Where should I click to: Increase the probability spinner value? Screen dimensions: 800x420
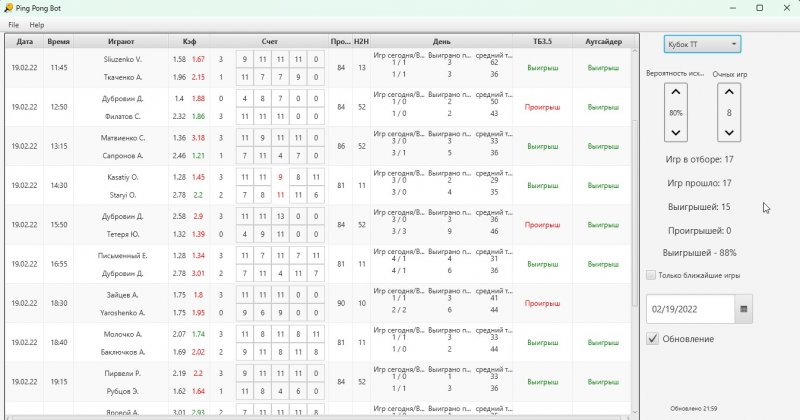point(676,94)
